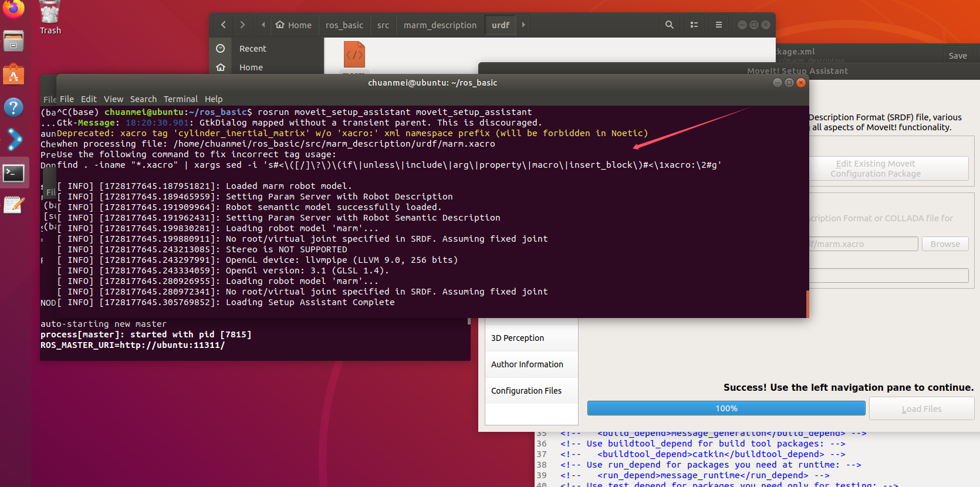
Task: Click the 'Stereo is NOT SUPPORTED' terminal line
Action: pyautogui.click(x=202, y=249)
